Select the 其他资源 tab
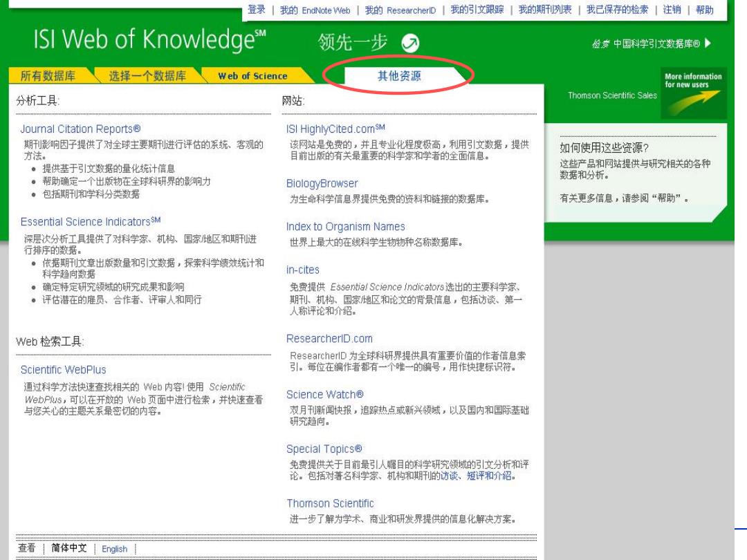 click(x=399, y=76)
